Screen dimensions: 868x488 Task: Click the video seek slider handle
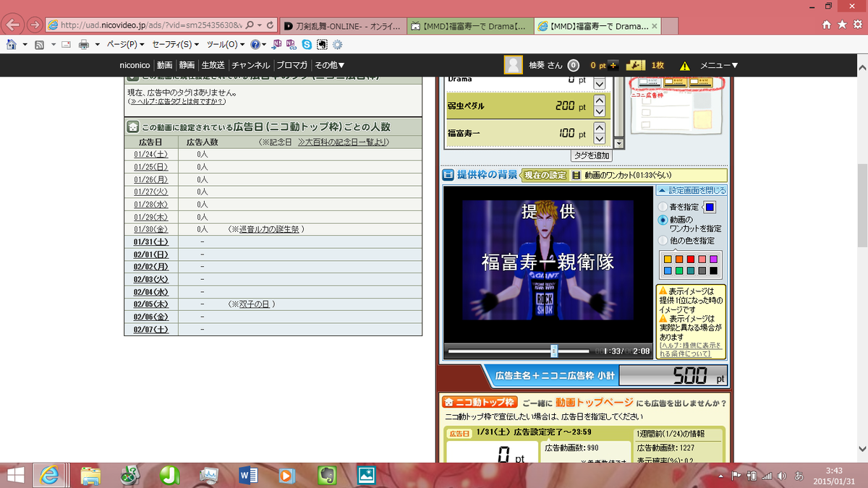pyautogui.click(x=554, y=351)
